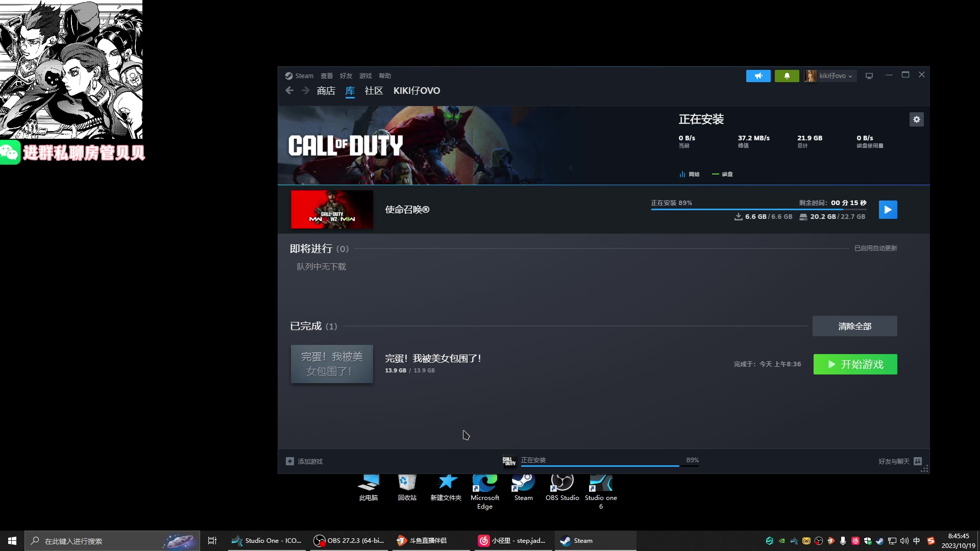Viewport: 980px width, 551px height.
Task: Switch to Big Picture mode via monitor icon
Action: pos(869,76)
